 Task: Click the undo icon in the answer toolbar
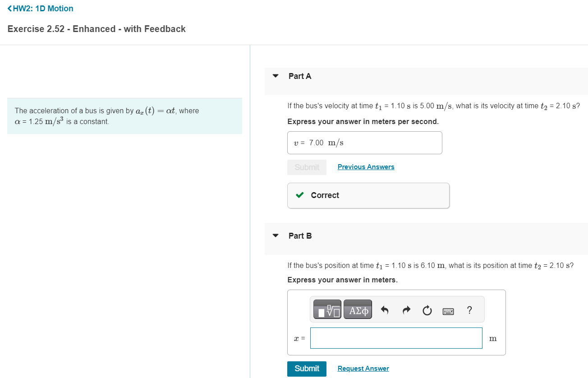pos(385,310)
